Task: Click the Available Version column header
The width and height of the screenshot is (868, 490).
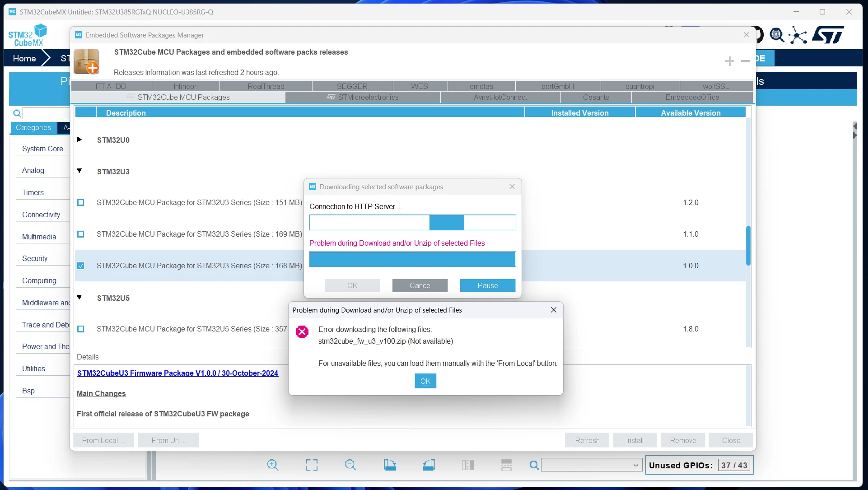Action: 690,112
